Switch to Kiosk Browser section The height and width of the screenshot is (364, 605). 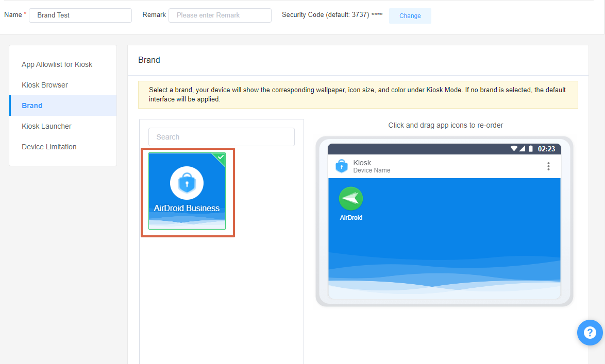coord(45,85)
